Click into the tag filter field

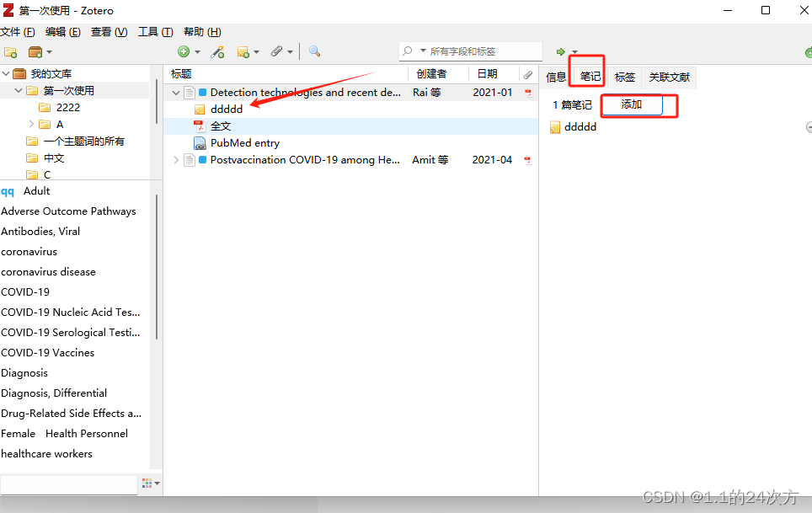coord(68,485)
